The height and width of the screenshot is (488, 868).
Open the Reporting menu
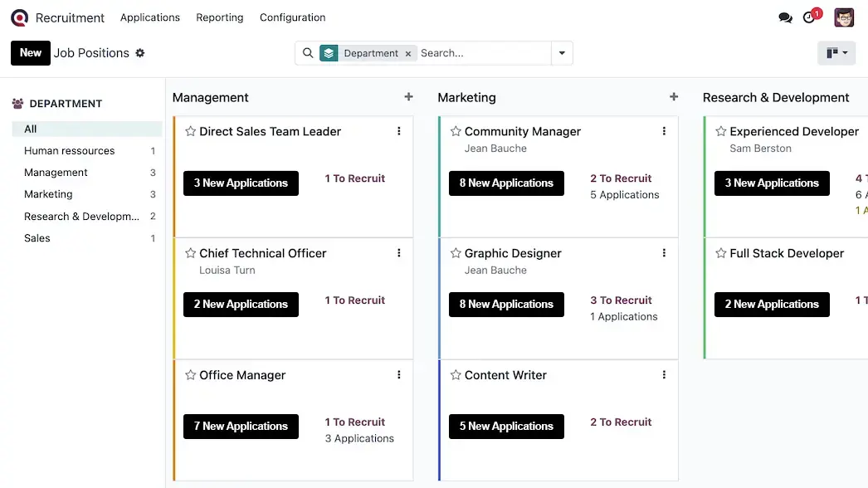[x=220, y=17]
